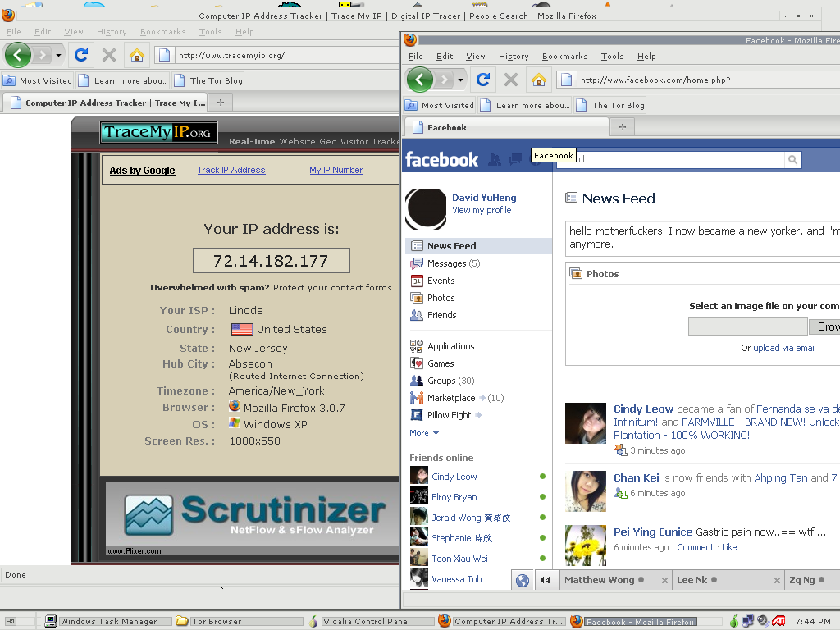Switch to Tor Browser folder taskbar button
The image size is (840, 630).
pyautogui.click(x=238, y=622)
